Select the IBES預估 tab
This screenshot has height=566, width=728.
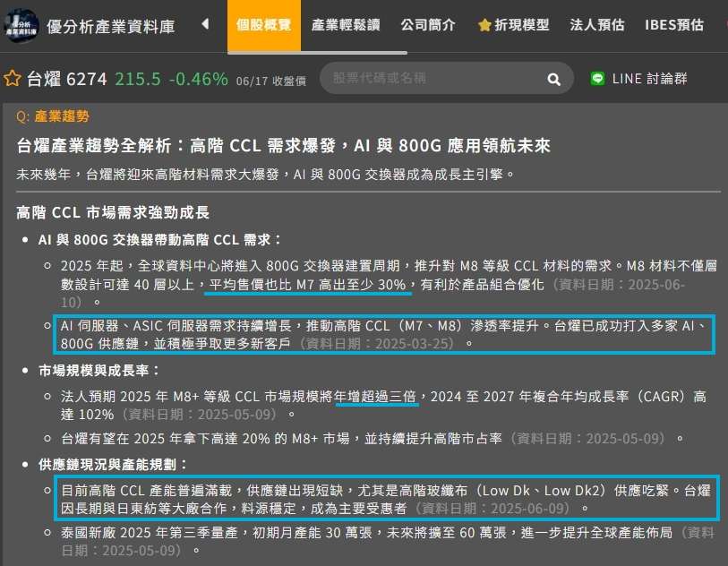674,25
